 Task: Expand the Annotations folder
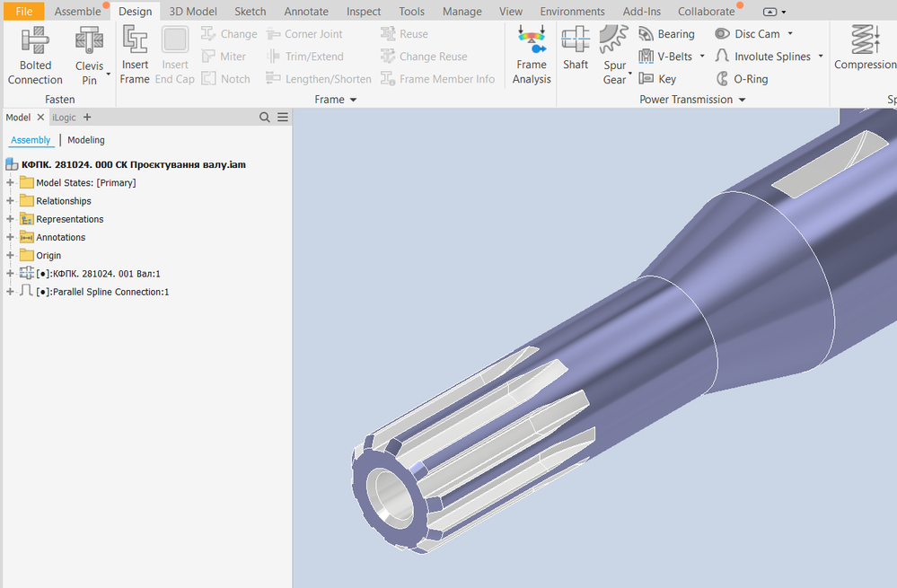click(x=10, y=237)
